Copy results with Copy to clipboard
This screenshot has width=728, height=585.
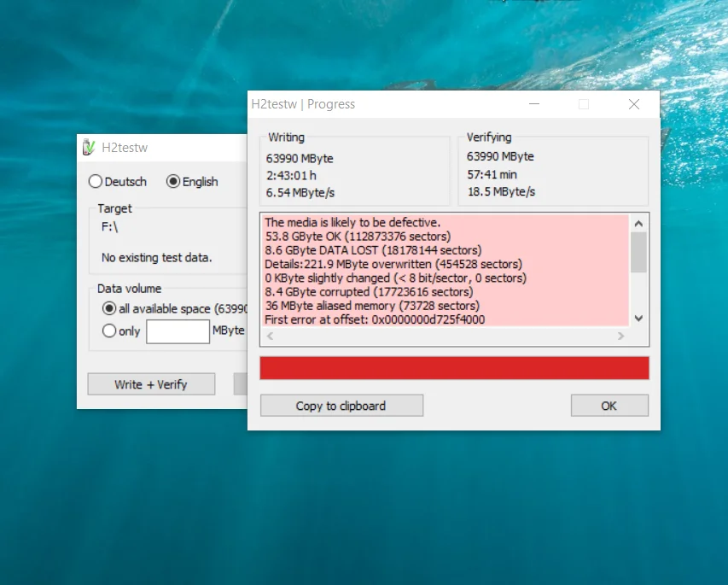coord(341,406)
